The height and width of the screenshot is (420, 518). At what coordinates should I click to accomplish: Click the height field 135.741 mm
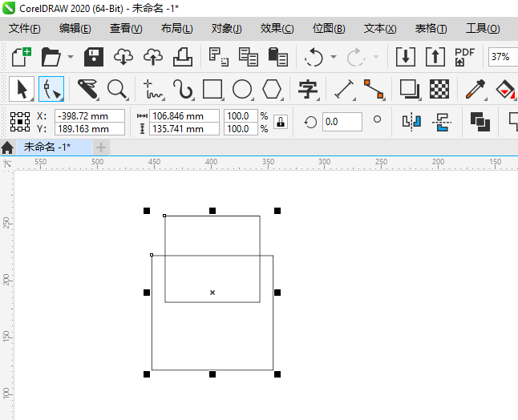click(184, 129)
